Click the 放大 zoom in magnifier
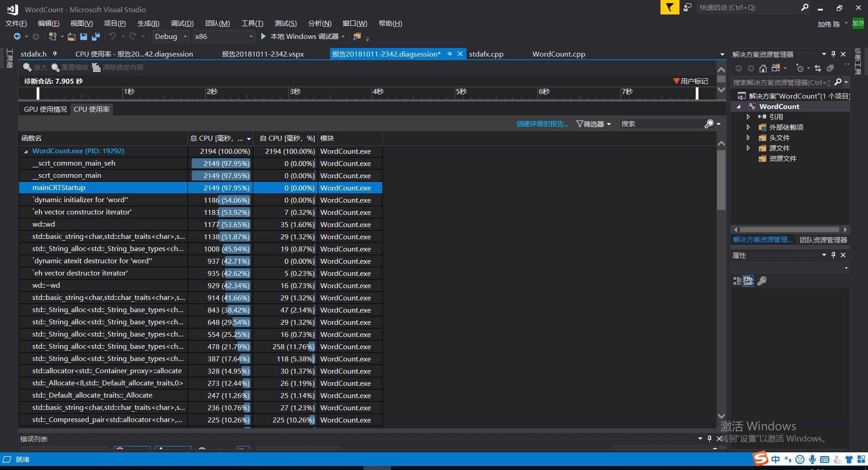 coord(27,67)
